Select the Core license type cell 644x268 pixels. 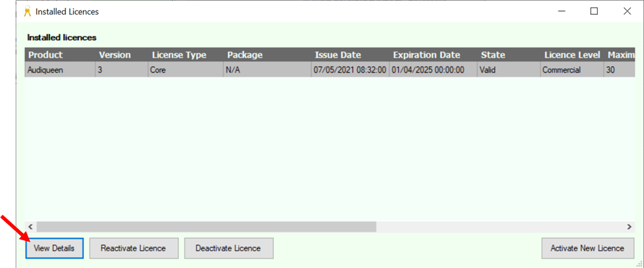tap(186, 70)
